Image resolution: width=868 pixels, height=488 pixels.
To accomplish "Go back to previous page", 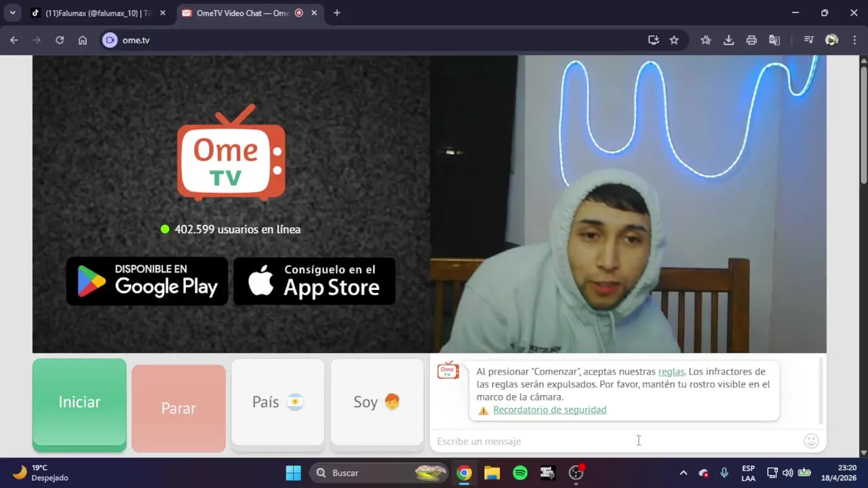I will point(14,40).
